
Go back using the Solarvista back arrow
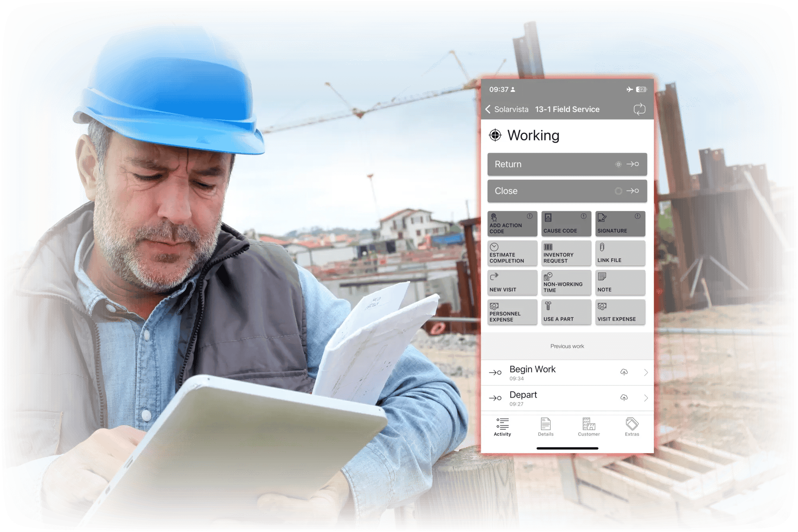(488, 109)
